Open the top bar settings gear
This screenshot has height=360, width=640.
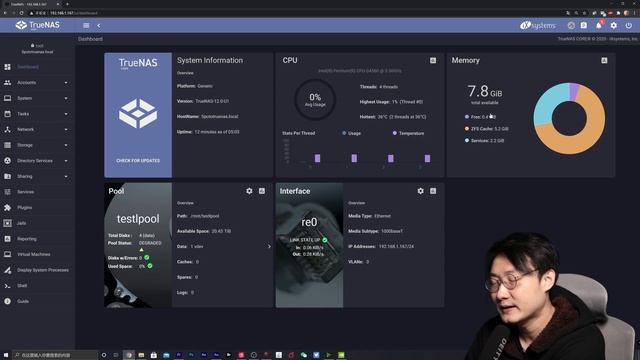click(x=613, y=25)
